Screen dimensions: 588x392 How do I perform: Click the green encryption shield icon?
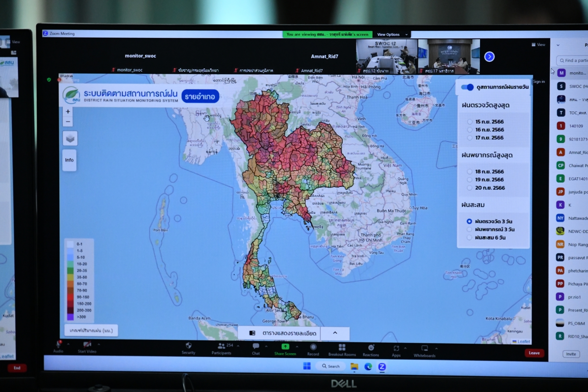point(49,80)
